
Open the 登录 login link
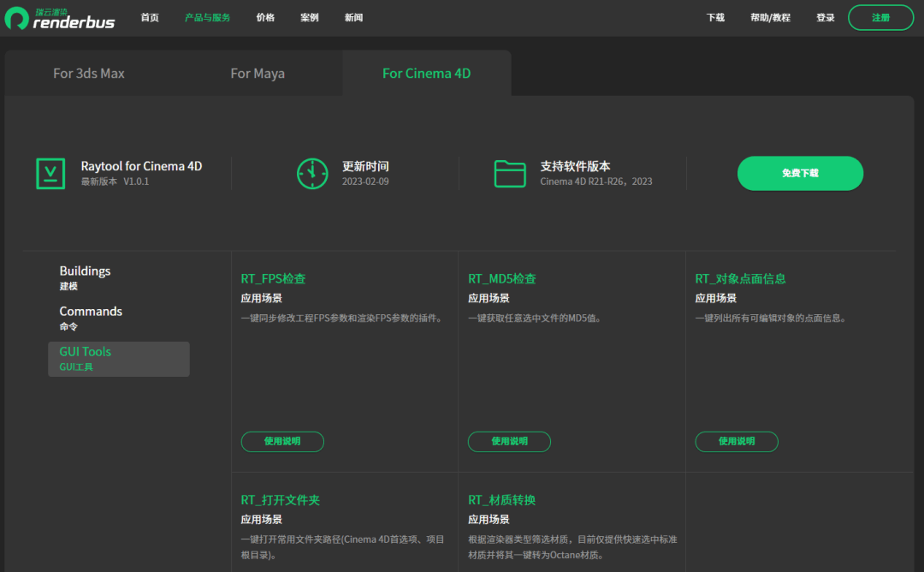[825, 18]
